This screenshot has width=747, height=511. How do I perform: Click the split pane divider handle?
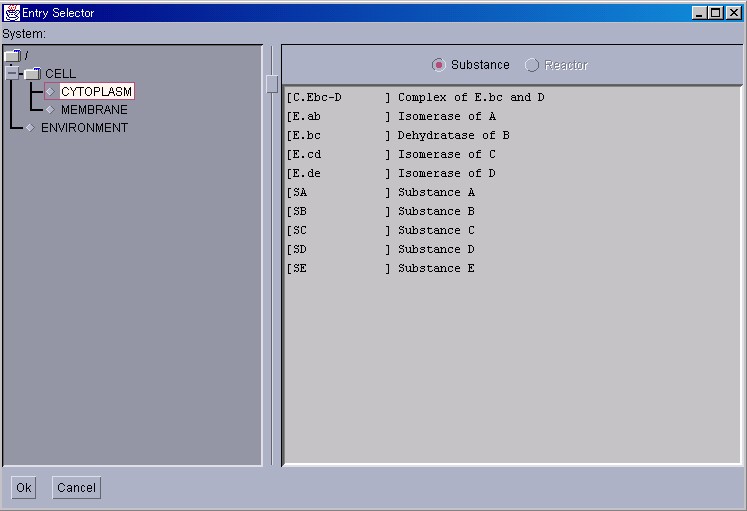pyautogui.click(x=271, y=84)
